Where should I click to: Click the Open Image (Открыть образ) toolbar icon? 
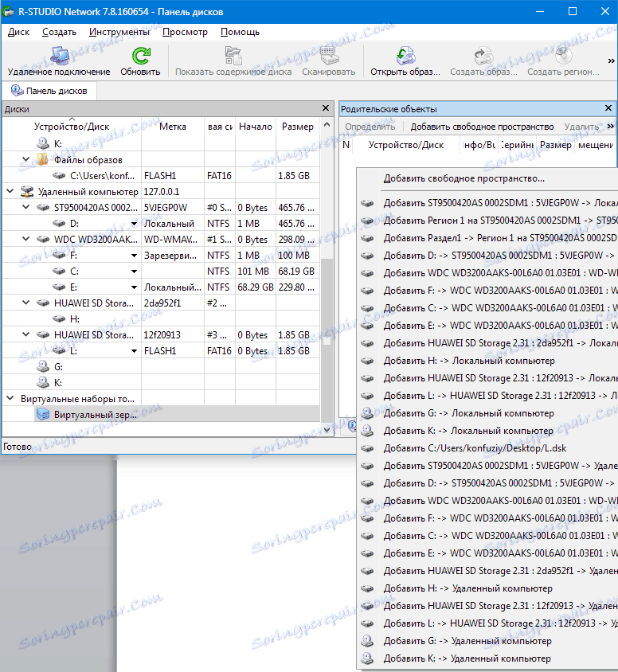[x=405, y=57]
